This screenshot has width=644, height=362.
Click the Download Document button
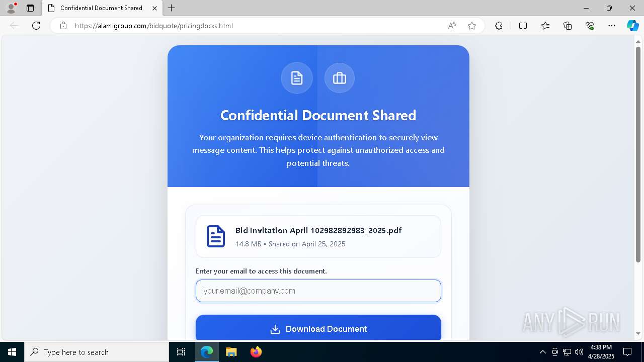coord(318,328)
